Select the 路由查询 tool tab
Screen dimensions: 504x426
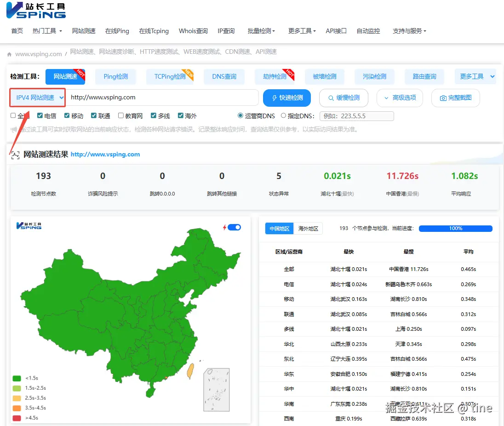(x=424, y=76)
